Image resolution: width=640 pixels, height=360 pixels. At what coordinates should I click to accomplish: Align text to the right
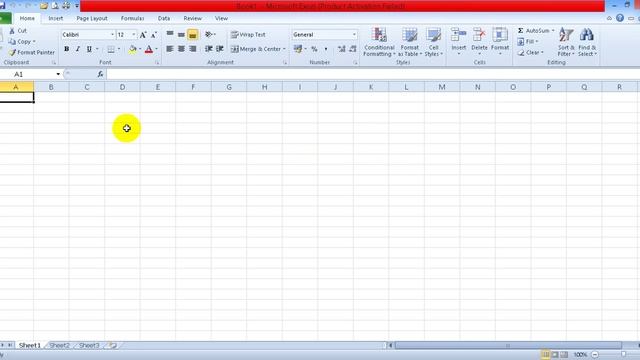pos(193,49)
